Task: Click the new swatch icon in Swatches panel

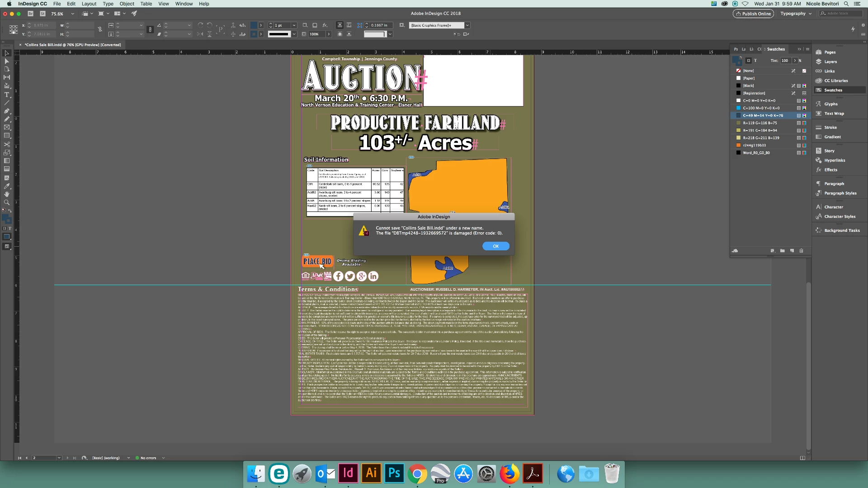Action: [x=792, y=251]
